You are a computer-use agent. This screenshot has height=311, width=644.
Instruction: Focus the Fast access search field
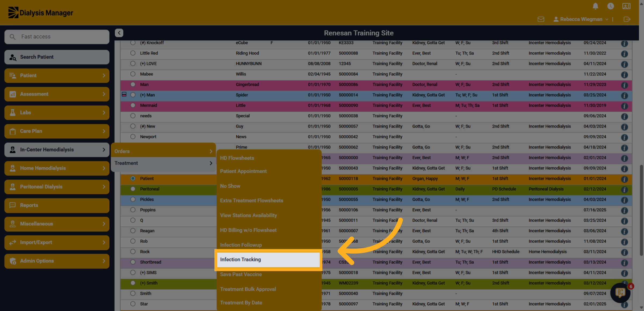57,37
